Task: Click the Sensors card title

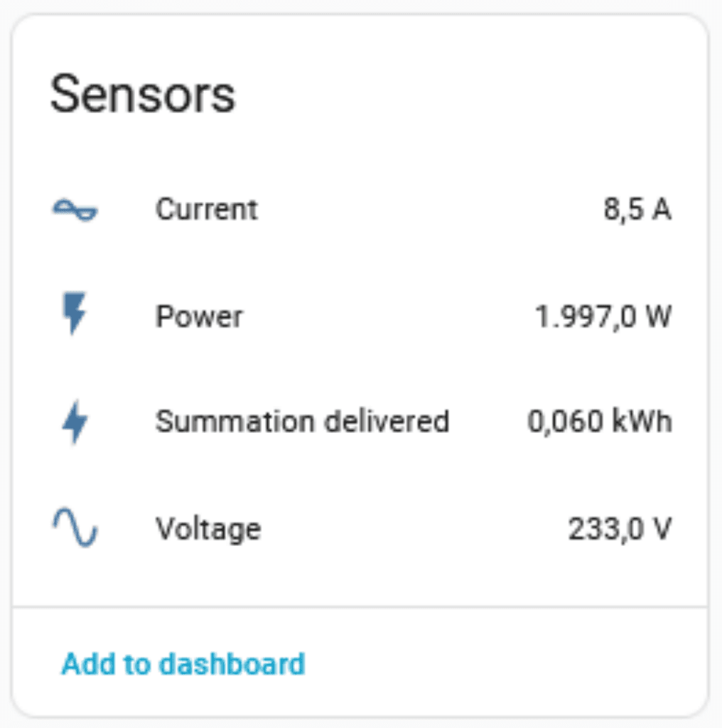Action: coord(144,93)
